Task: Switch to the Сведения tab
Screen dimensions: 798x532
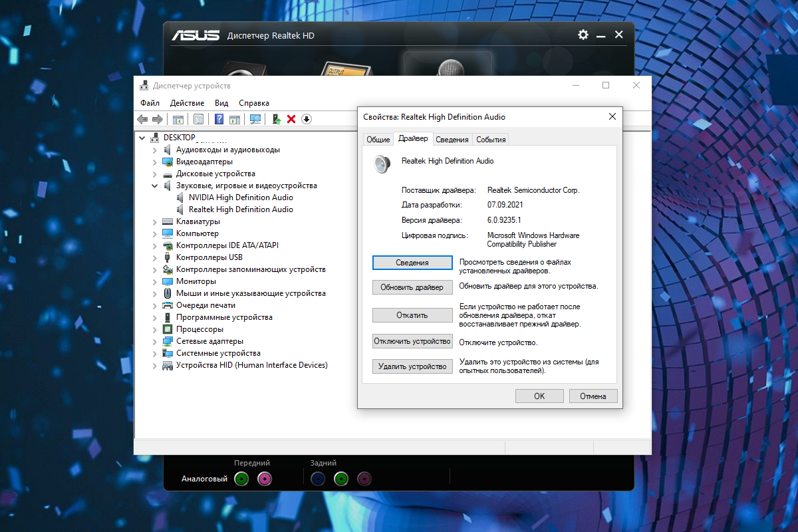Action: [x=452, y=139]
